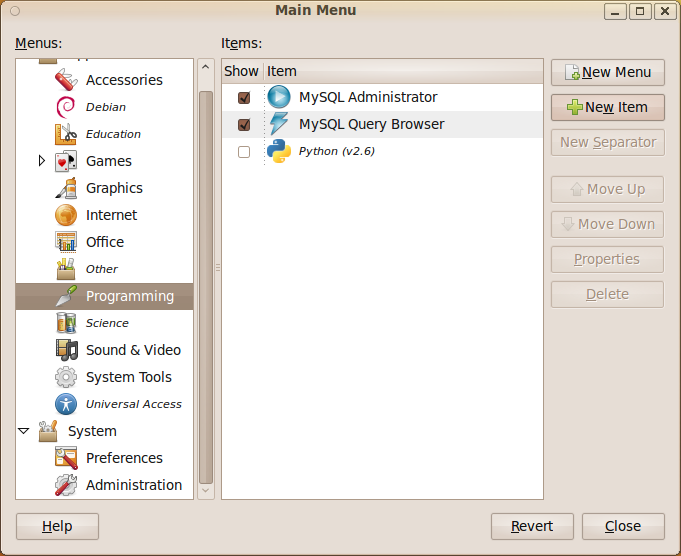This screenshot has width=681, height=556.
Task: Open Properties for the selected item
Action: 607,259
